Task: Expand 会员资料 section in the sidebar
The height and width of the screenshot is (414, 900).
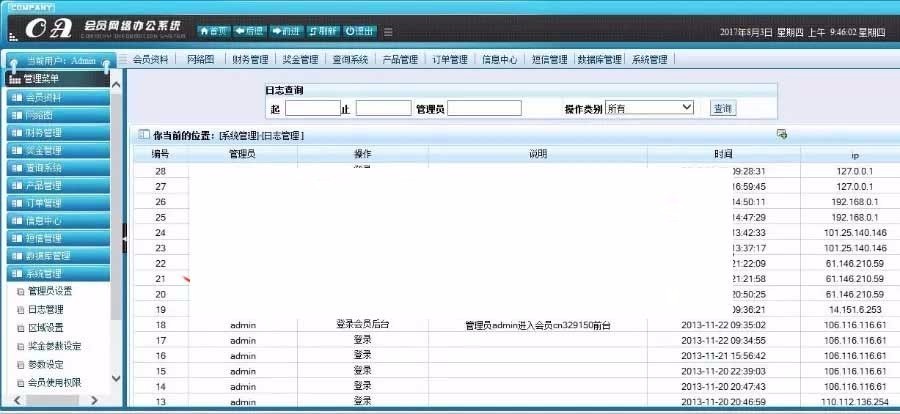Action: [x=58, y=98]
